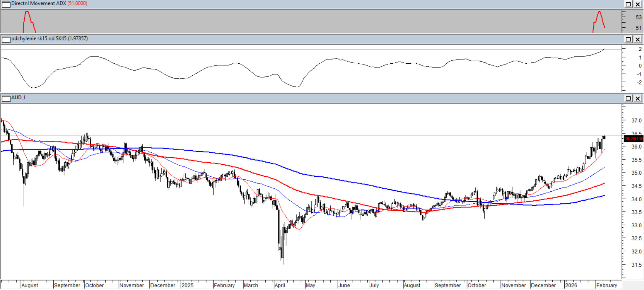Click the odchylenie value (1.97857) in title

coord(78,38)
